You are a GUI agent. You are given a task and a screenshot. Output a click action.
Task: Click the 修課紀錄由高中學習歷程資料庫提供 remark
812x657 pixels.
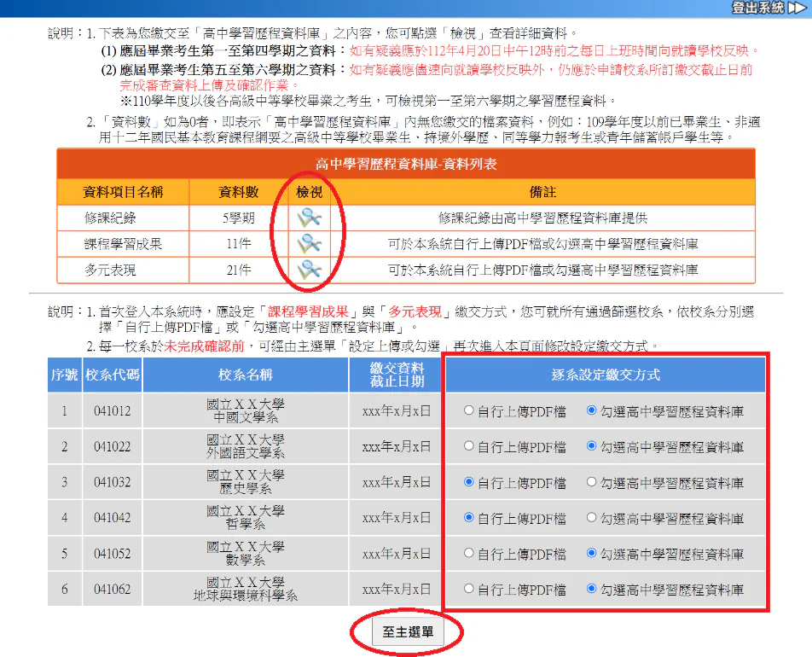coord(542,218)
